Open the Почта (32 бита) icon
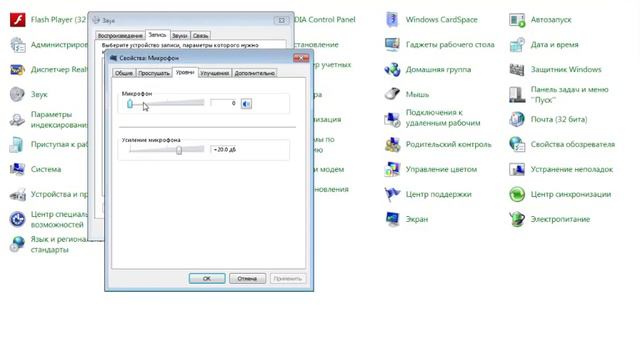 pyautogui.click(x=517, y=120)
